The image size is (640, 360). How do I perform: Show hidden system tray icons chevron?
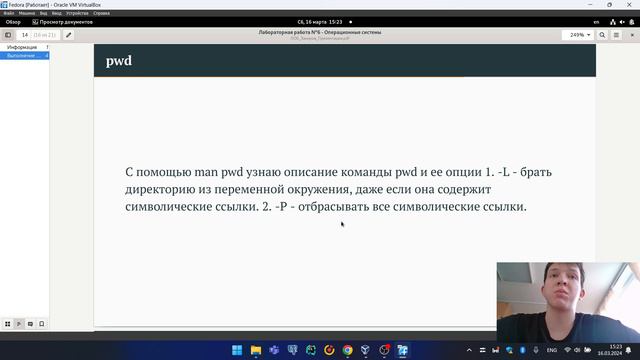tap(469, 350)
